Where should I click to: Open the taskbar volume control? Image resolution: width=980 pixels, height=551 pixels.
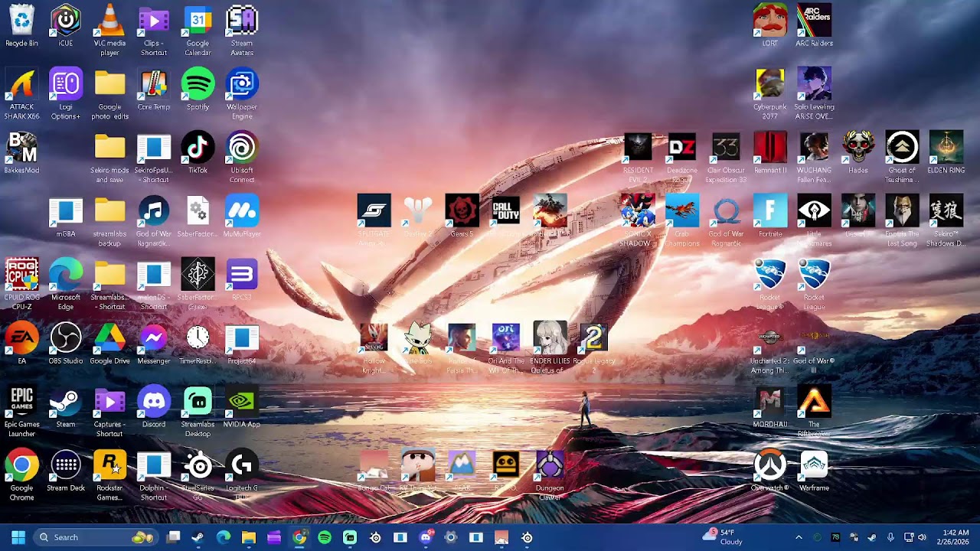tap(922, 537)
